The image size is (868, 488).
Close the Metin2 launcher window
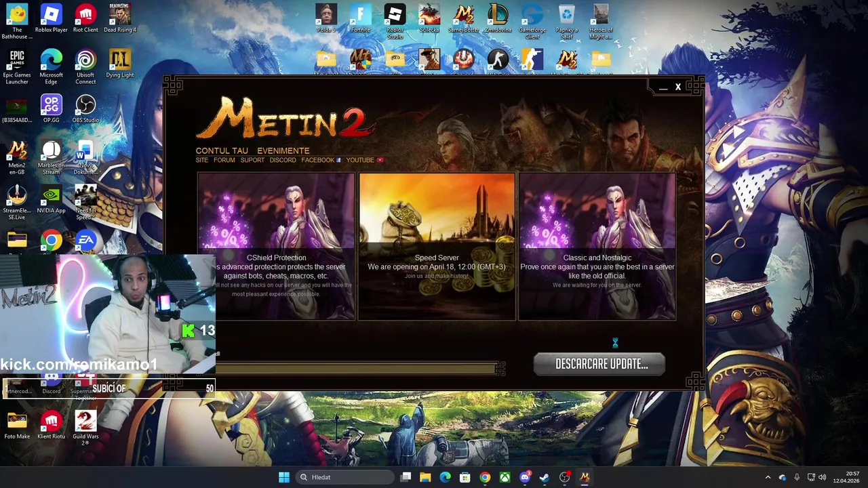(x=677, y=87)
